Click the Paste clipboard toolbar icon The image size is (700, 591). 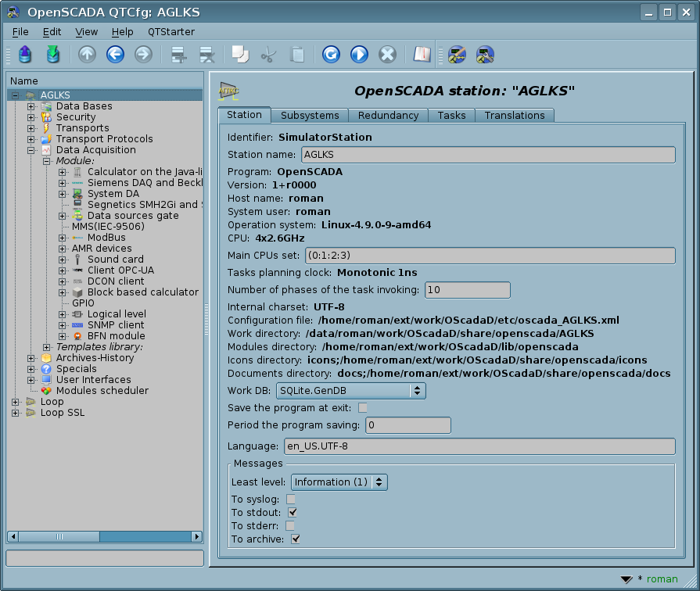(x=297, y=55)
